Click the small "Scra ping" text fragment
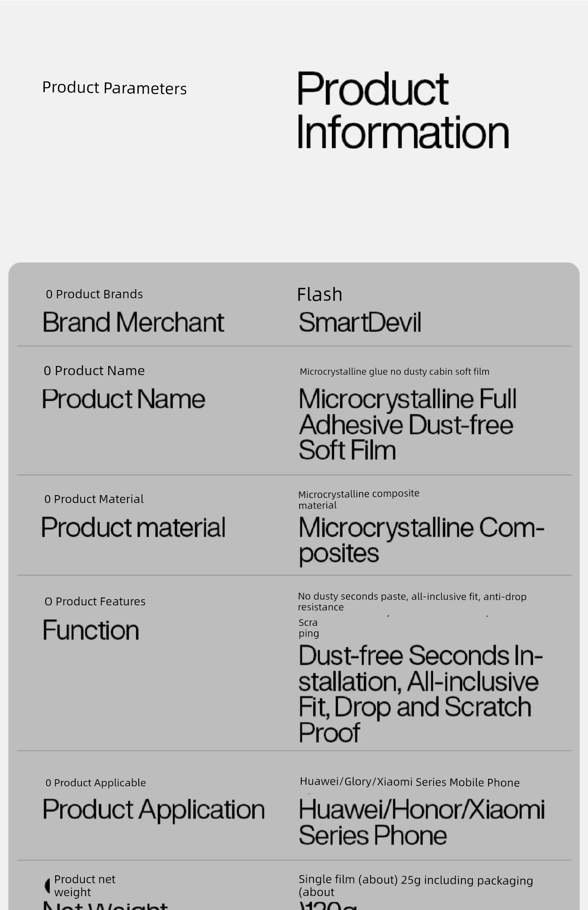This screenshot has width=588, height=910. click(x=308, y=628)
